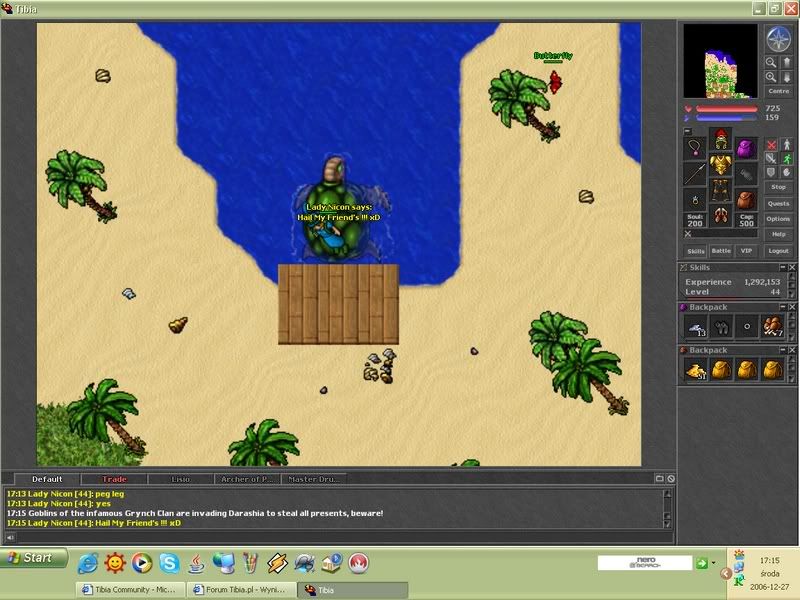Click the Stop button
Image resolution: width=800 pixels, height=600 pixels.
click(779, 187)
